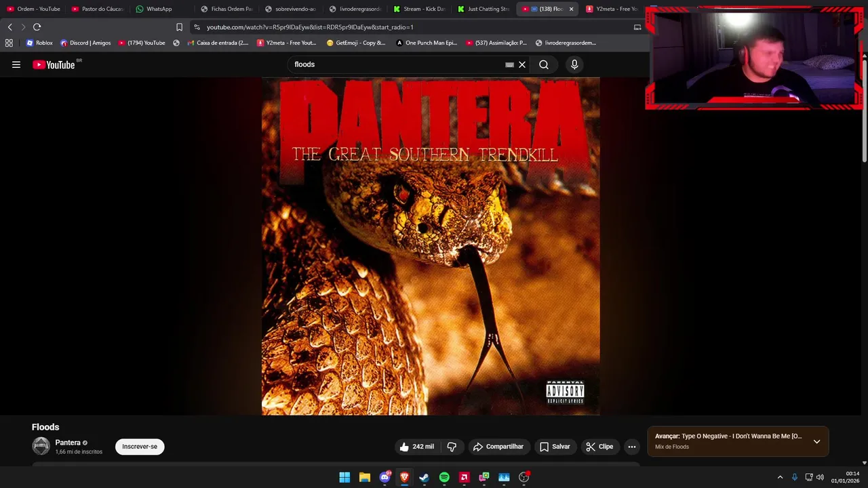The width and height of the screenshot is (868, 488).
Task: Click the tray microphone icon
Action: click(x=795, y=477)
